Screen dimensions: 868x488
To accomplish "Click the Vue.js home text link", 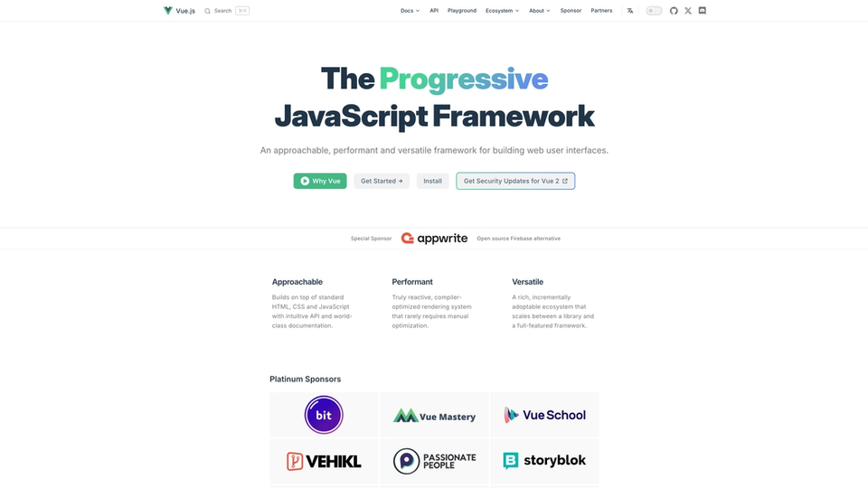I will point(185,11).
